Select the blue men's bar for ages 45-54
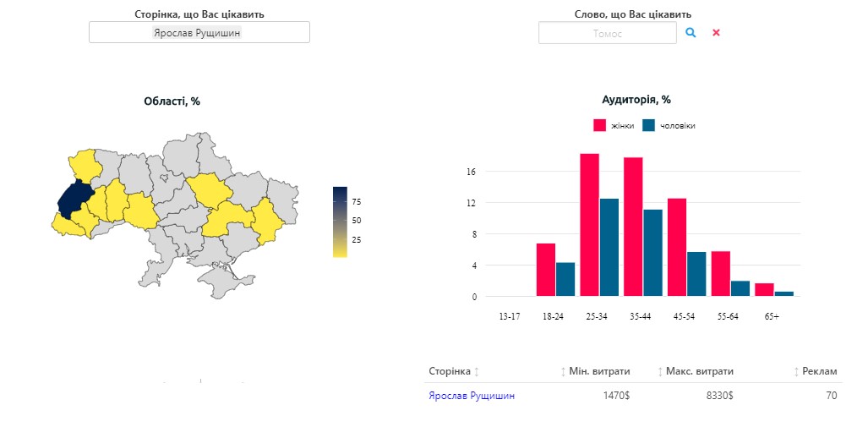Image resolution: width=868 pixels, height=427 pixels. 696,274
